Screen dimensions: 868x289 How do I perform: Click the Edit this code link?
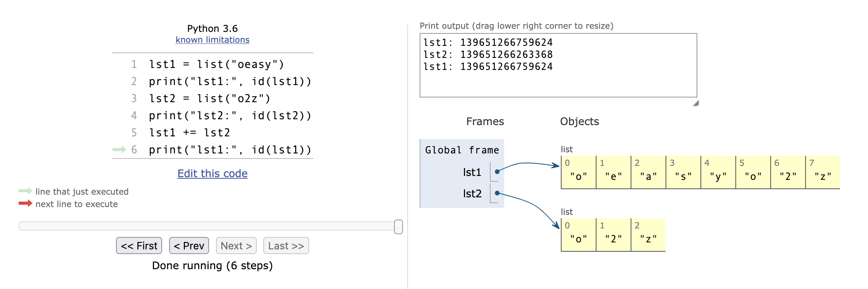coord(213,173)
